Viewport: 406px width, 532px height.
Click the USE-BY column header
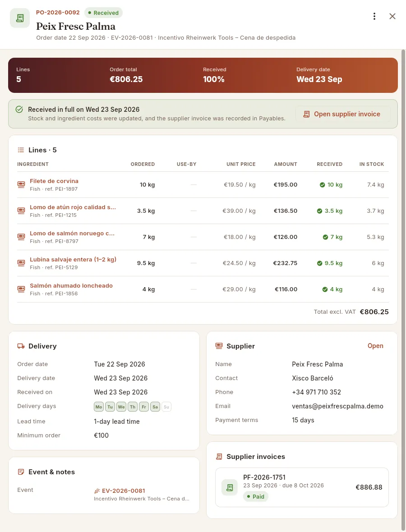click(186, 164)
